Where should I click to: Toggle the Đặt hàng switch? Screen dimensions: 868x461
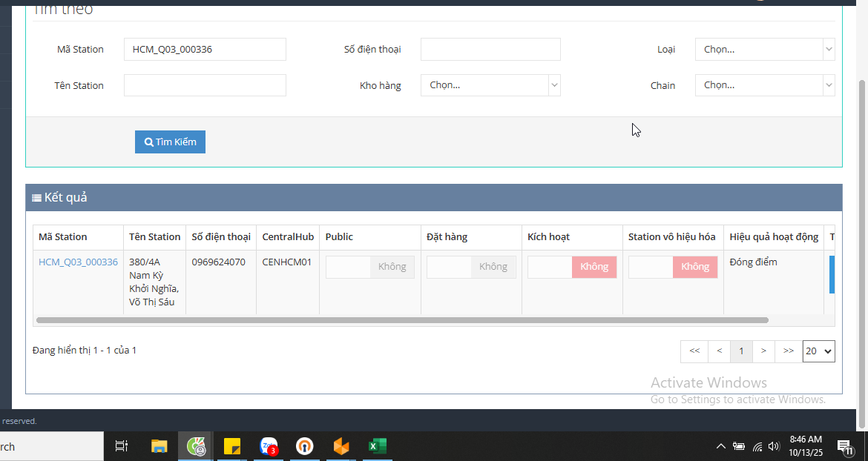[x=471, y=267]
